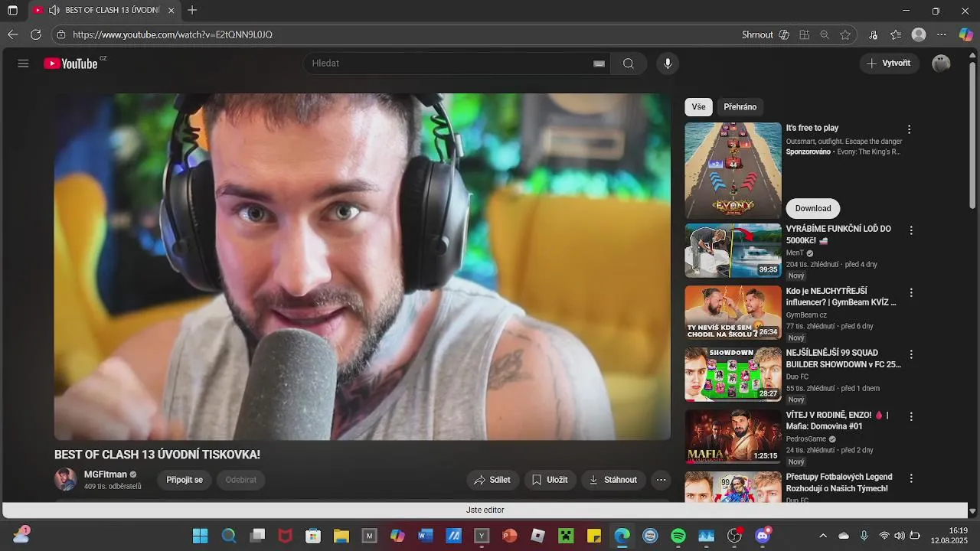
Task: Open Edge settings and more menu
Action: [942, 34]
